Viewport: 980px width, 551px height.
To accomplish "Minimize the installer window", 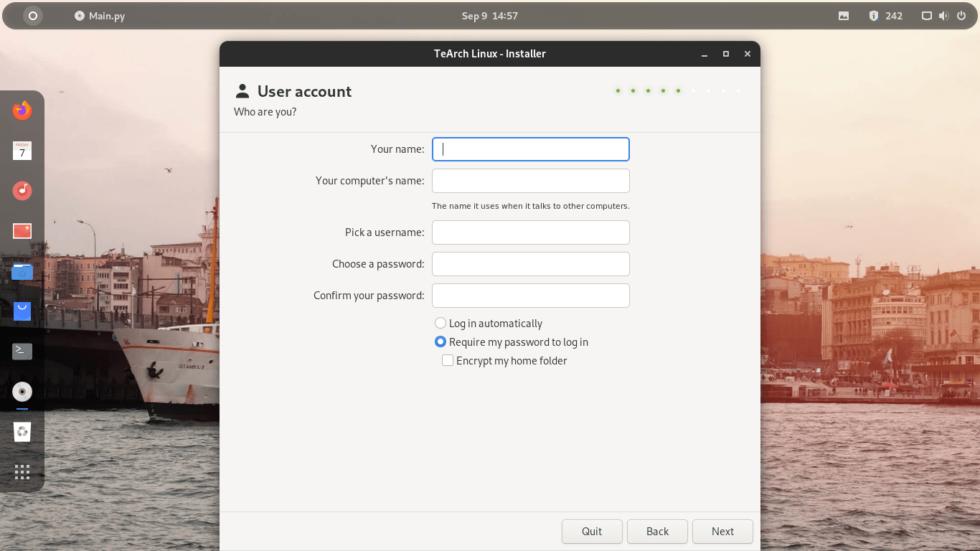I will (x=705, y=54).
